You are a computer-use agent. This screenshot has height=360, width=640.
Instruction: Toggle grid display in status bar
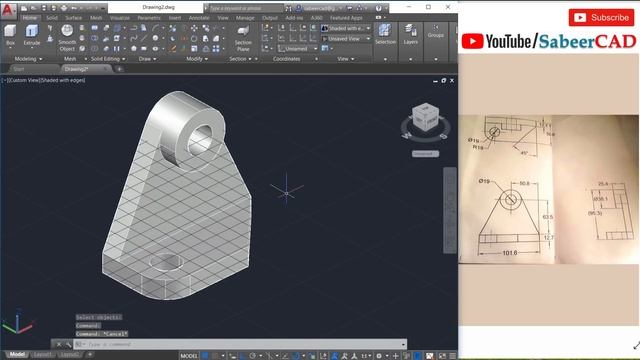click(x=205, y=356)
